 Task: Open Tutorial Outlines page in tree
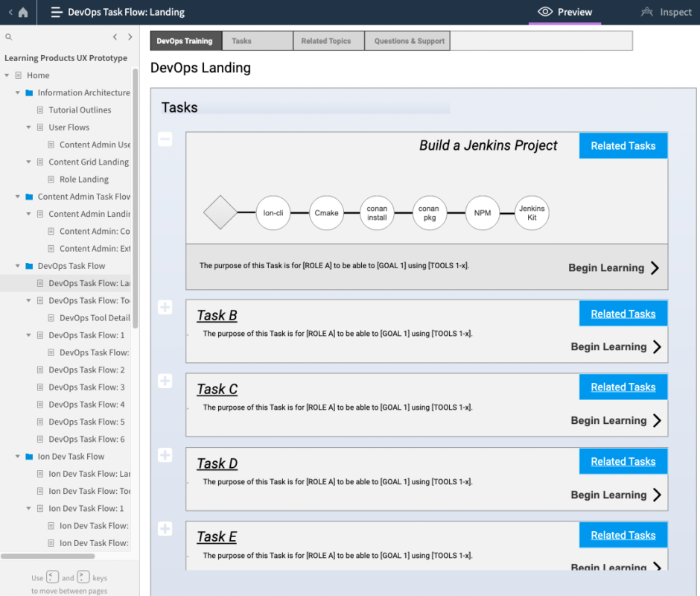pyautogui.click(x=80, y=110)
